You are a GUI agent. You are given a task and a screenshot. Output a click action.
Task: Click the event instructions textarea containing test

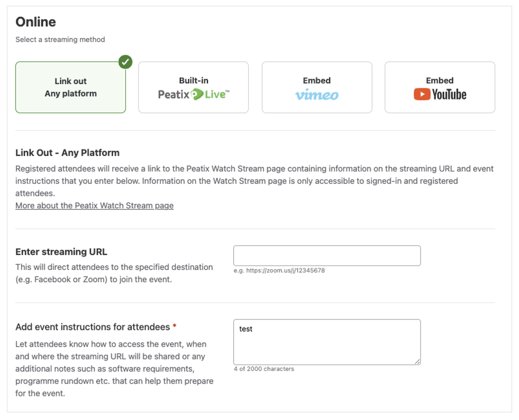tap(327, 342)
